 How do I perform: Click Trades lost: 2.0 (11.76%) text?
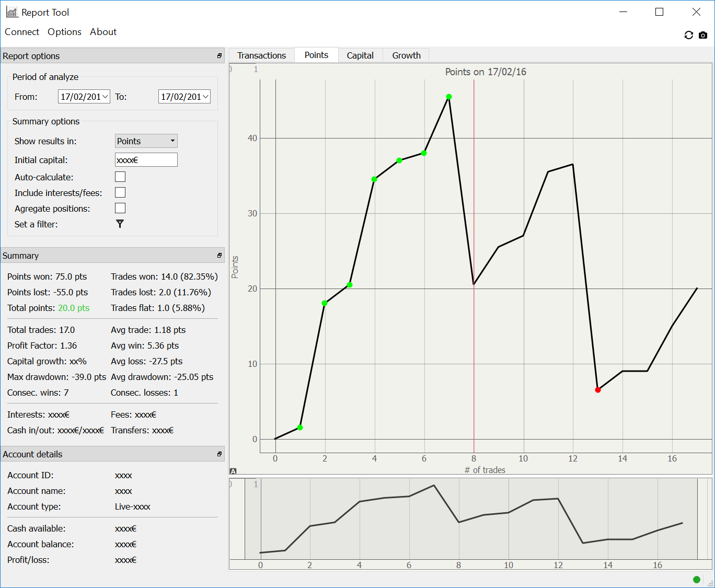161,292
